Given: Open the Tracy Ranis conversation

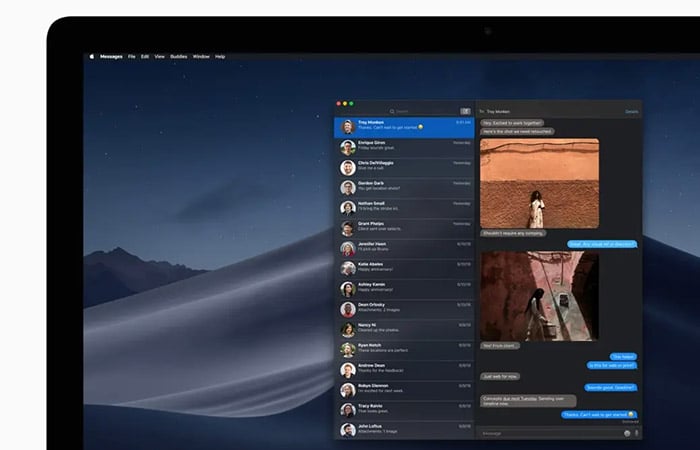Looking at the screenshot, I should click(x=404, y=411).
